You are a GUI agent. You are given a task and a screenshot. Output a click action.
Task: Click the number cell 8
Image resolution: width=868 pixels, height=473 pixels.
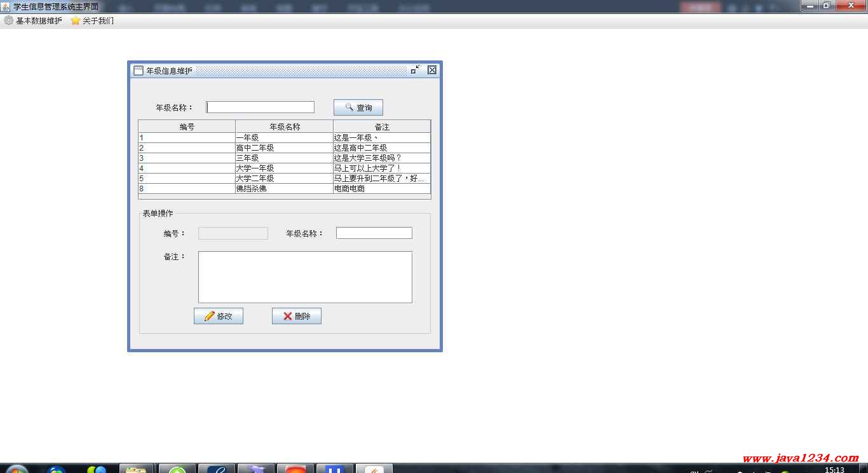click(187, 188)
